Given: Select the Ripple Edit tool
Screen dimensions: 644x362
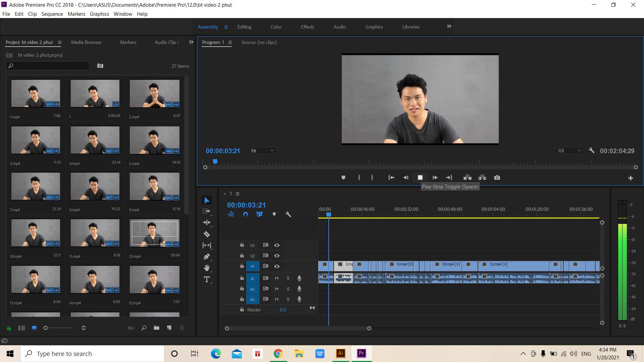Looking at the screenshot, I should (207, 223).
